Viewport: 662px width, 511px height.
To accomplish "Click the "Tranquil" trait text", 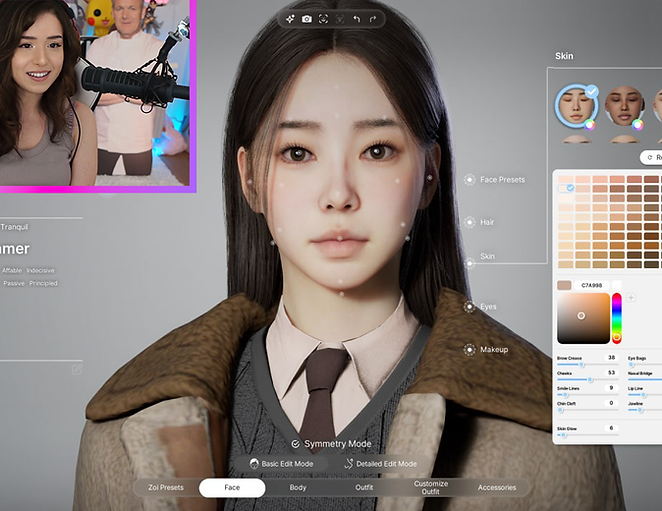I will pyautogui.click(x=14, y=227).
